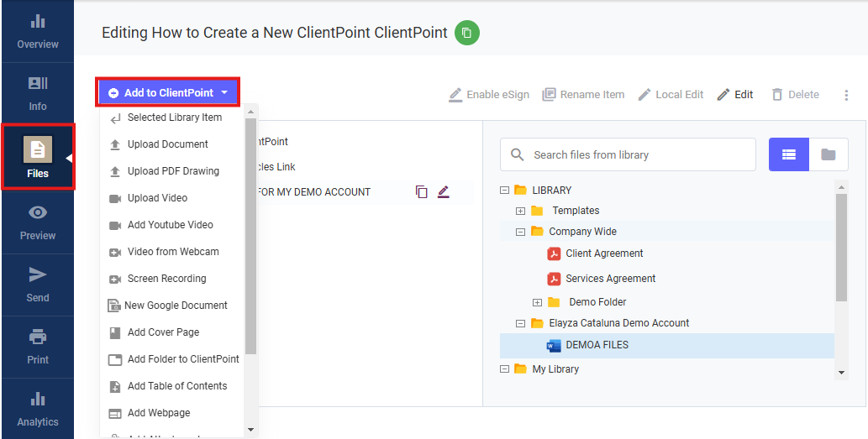Click Delete in toolbar
The image size is (868, 439).
point(795,95)
